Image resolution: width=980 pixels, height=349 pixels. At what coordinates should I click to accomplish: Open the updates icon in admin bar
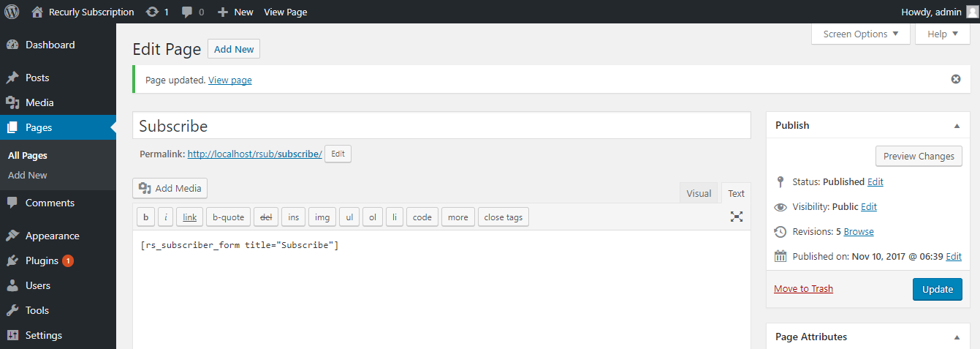tap(152, 12)
